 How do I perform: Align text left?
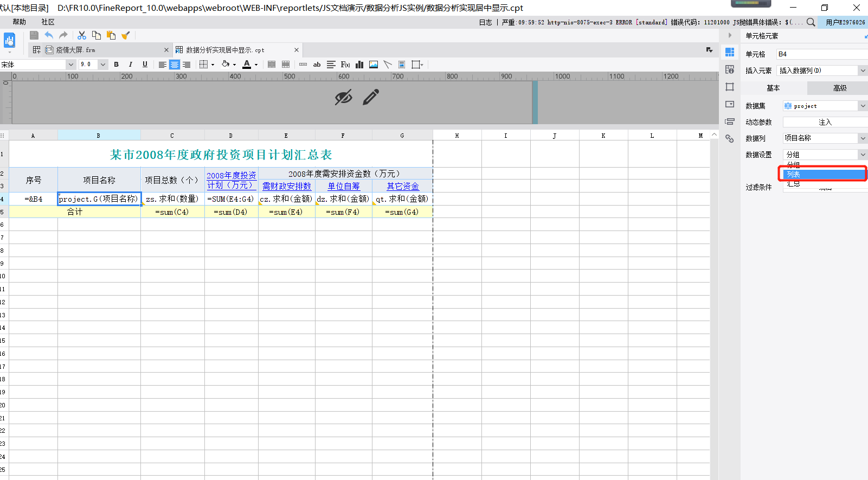[162, 65]
